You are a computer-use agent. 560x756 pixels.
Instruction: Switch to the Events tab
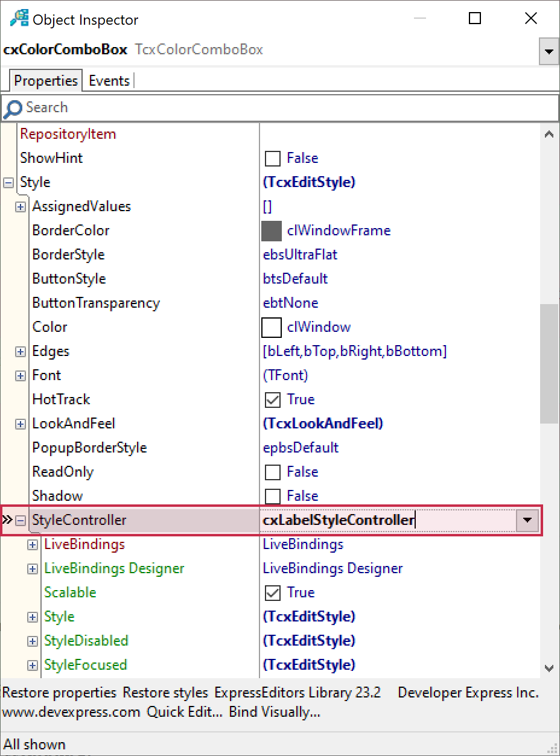[x=109, y=81]
